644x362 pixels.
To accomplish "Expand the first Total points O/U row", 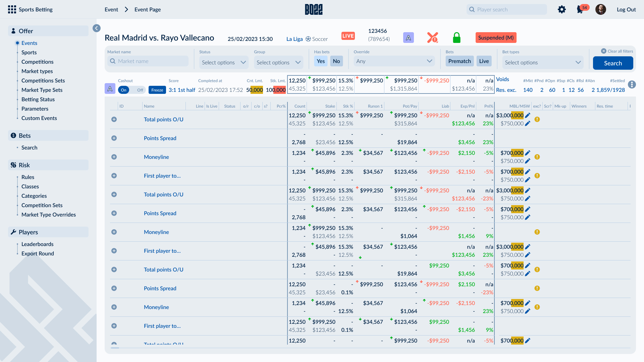I will pos(114,119).
